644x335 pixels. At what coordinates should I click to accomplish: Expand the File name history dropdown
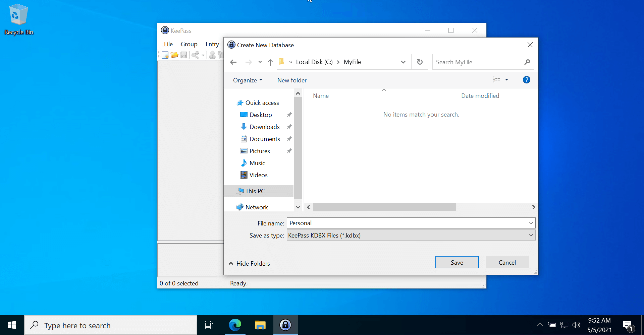pyautogui.click(x=531, y=223)
